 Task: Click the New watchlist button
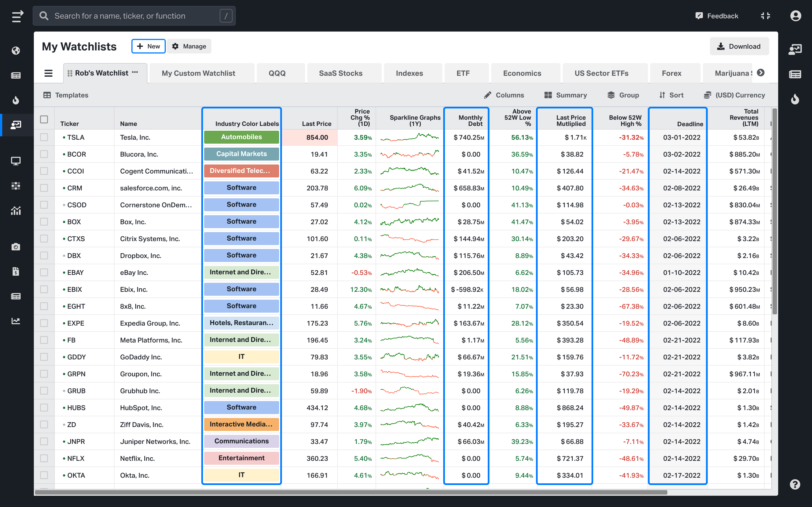[148, 46]
